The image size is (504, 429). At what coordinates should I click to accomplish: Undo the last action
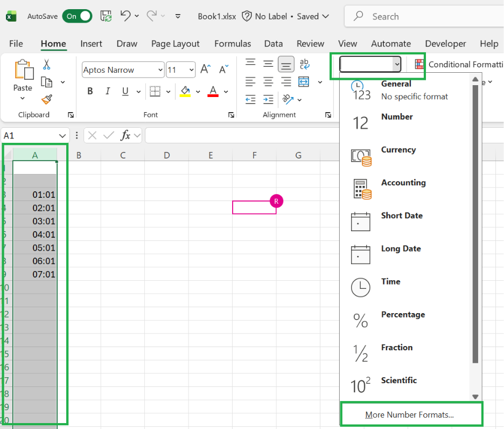coord(125,16)
